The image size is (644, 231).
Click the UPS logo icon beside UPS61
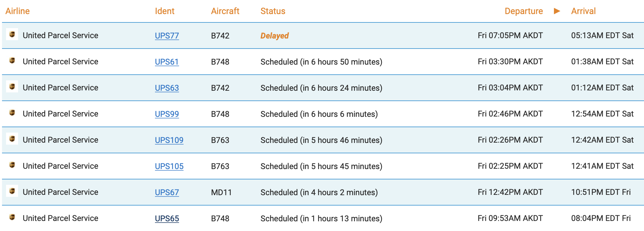[12, 61]
